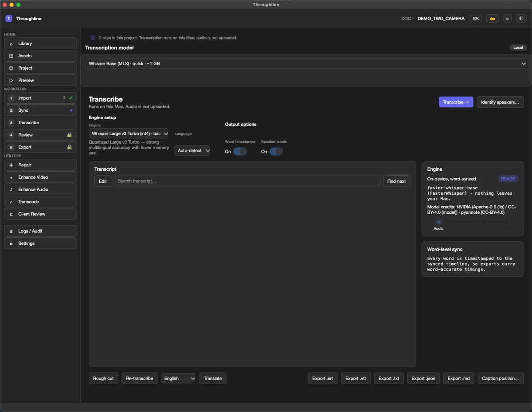
Task: Export the transcript as .json
Action: [423, 378]
